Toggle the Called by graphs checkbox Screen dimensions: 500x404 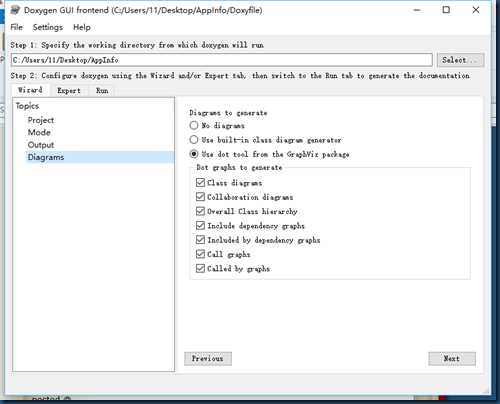pos(200,269)
